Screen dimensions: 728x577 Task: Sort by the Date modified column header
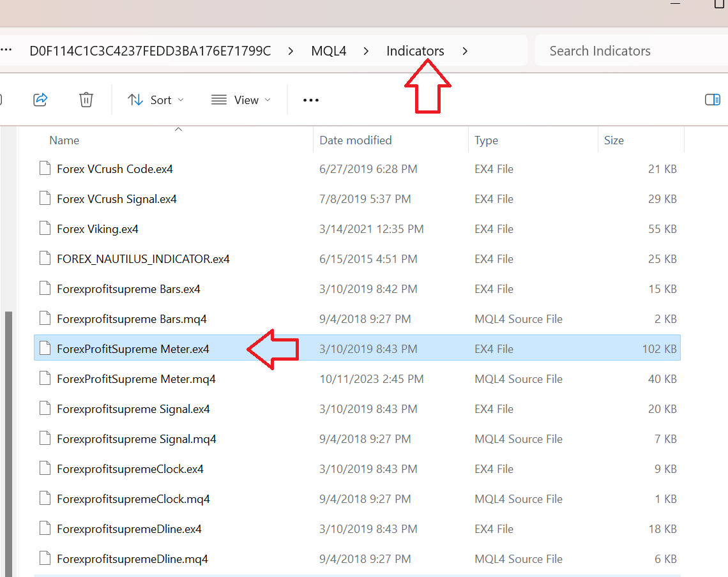[356, 140]
